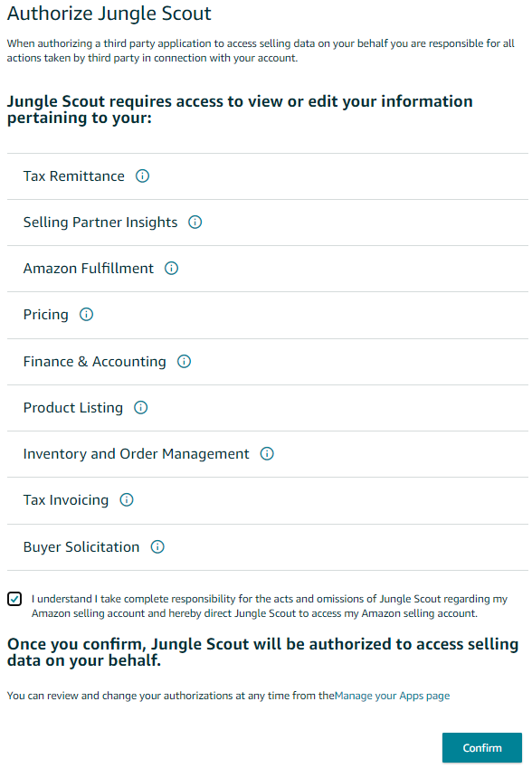This screenshot has width=532, height=768.
Task: Click the Pricing permission label
Action: [x=46, y=315]
